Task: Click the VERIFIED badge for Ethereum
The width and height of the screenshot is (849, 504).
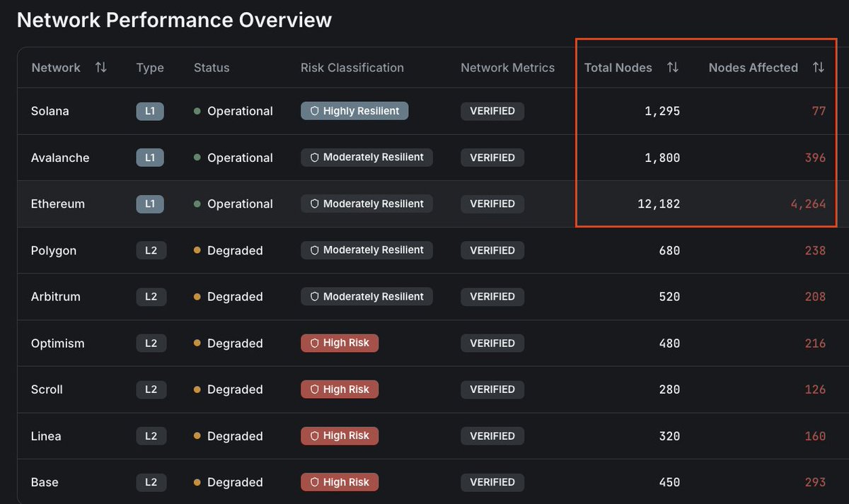Action: [492, 204]
